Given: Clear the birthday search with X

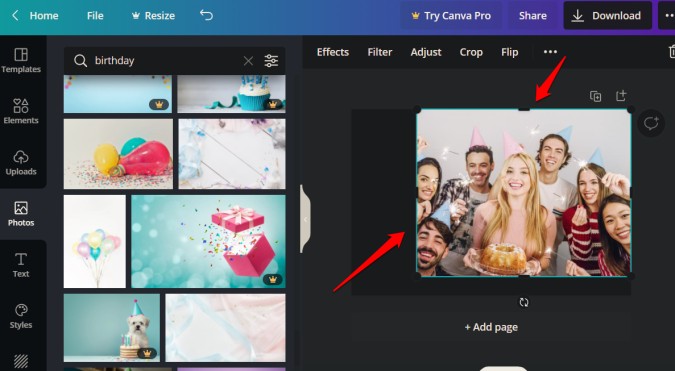Looking at the screenshot, I should click(248, 61).
